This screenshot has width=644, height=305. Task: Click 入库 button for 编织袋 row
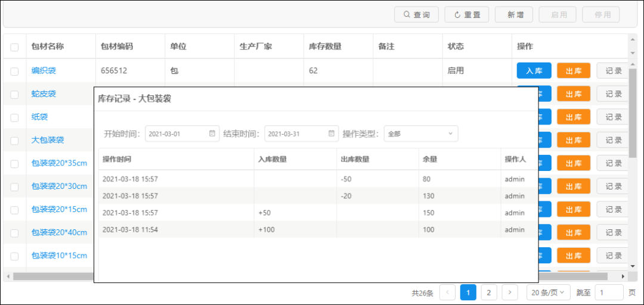tap(534, 71)
